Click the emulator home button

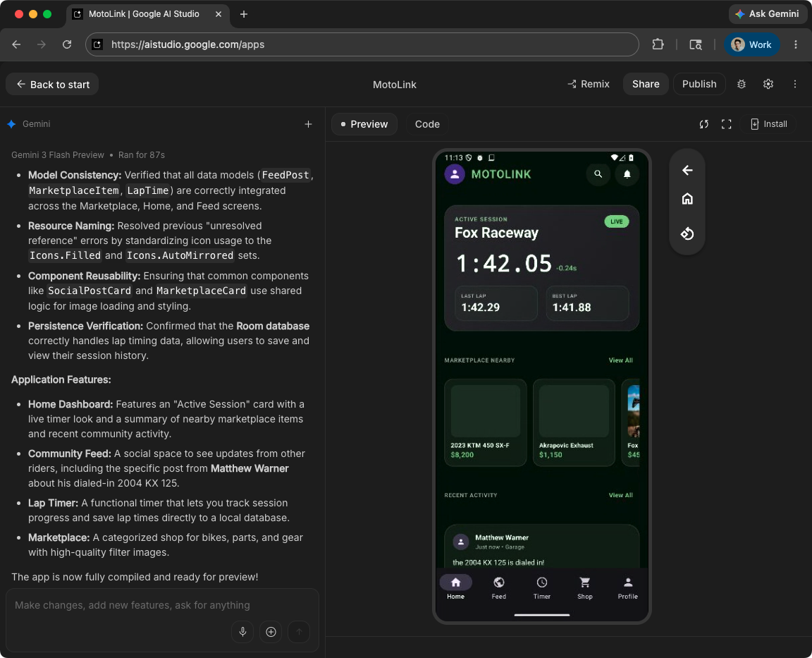[687, 199]
